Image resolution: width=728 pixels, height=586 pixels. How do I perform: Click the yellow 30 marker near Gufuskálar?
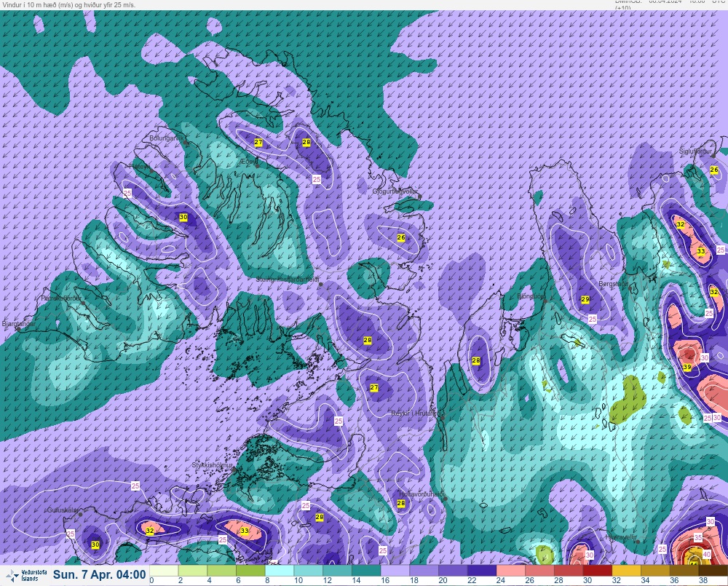pyautogui.click(x=95, y=545)
